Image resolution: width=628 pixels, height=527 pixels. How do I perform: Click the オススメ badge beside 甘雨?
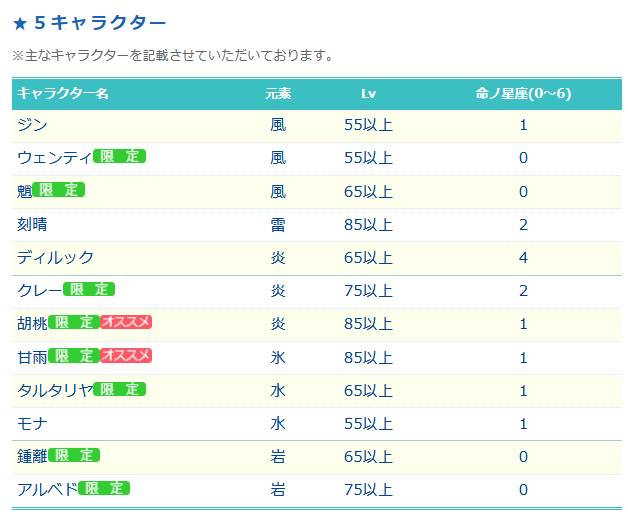[126, 356]
